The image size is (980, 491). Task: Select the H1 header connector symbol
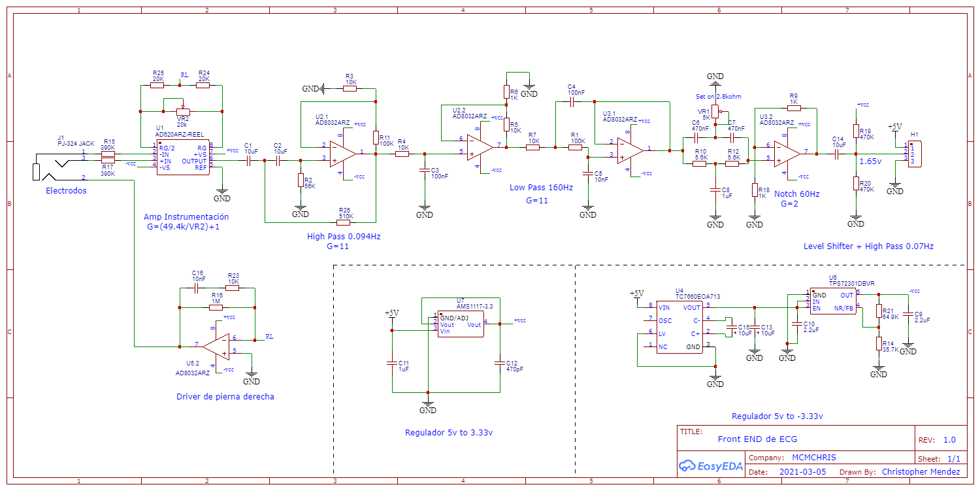pyautogui.click(x=913, y=153)
